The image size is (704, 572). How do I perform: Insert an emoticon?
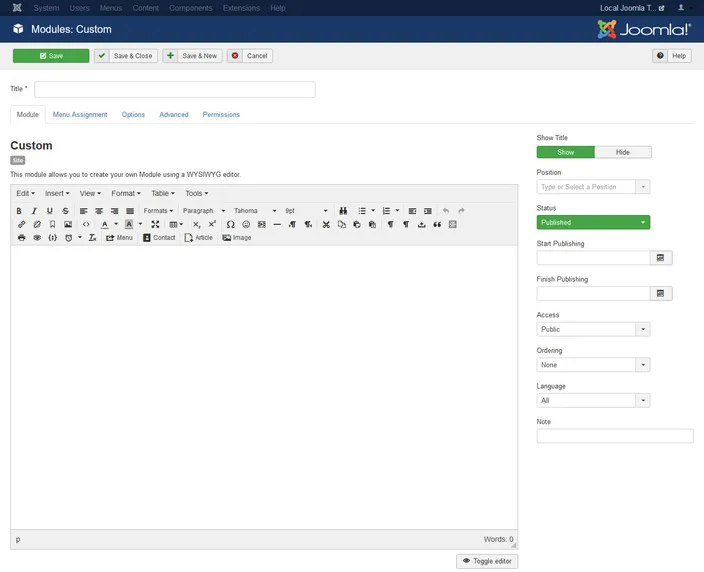pyautogui.click(x=246, y=224)
